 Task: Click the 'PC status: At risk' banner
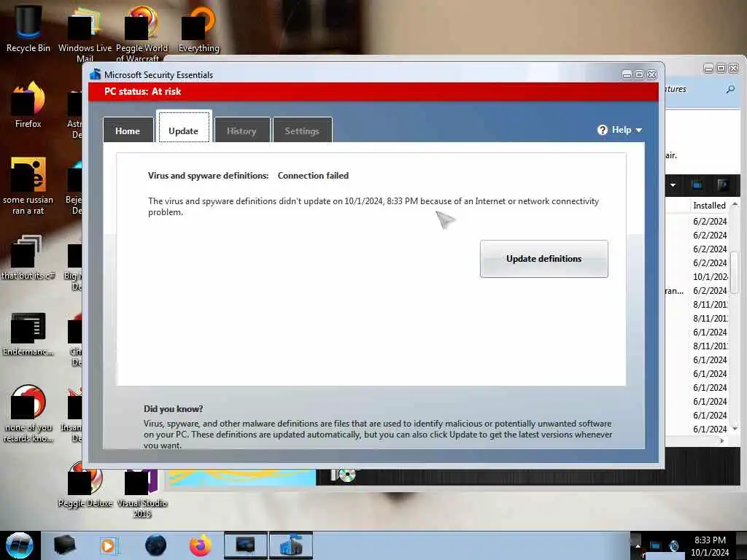click(373, 91)
